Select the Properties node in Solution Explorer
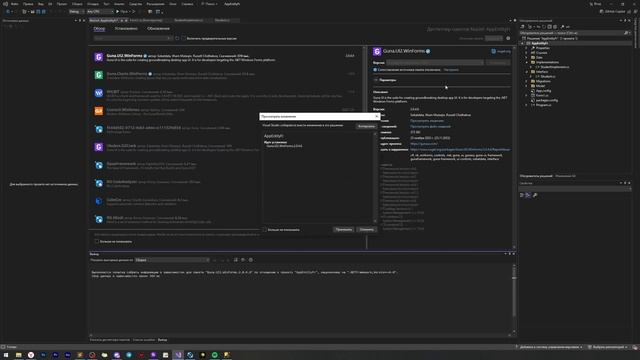The image size is (640, 360). click(542, 48)
